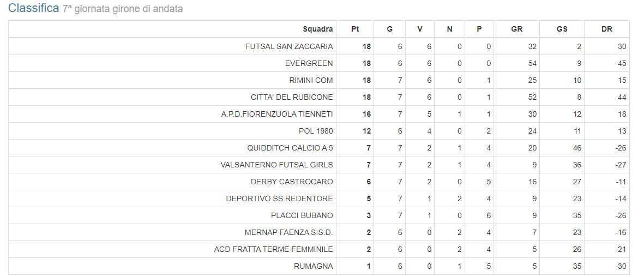
Task: Select QUIDDITCH CALCIO A 5 team
Action: point(290,148)
